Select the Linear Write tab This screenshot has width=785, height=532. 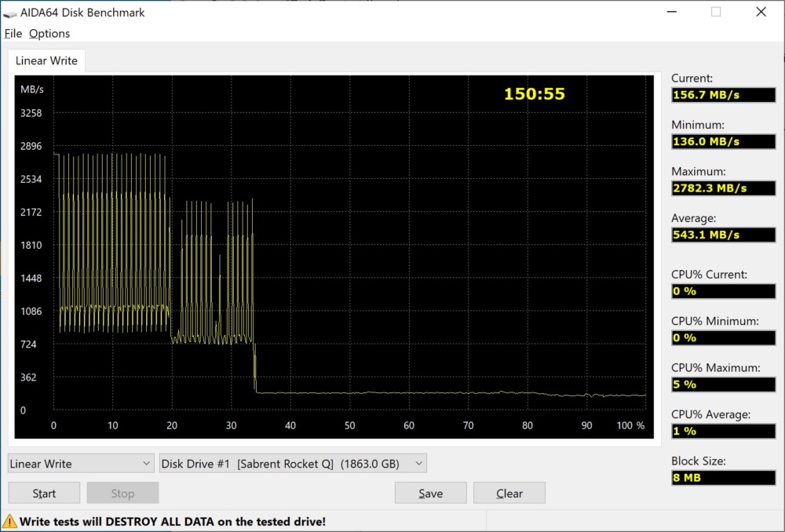(x=46, y=60)
